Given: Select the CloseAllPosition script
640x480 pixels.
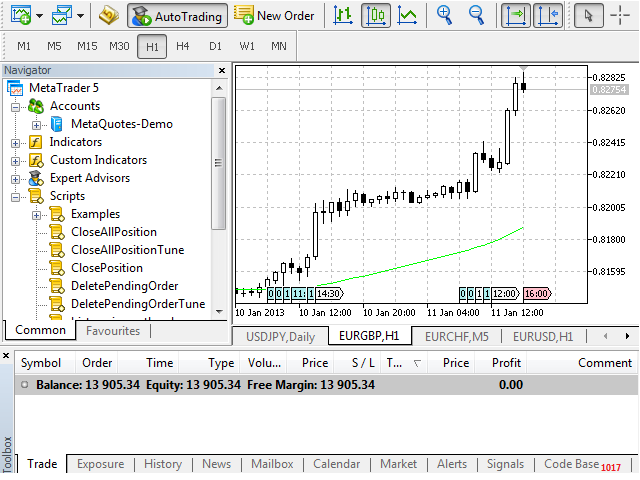Looking at the screenshot, I should pyautogui.click(x=114, y=232).
